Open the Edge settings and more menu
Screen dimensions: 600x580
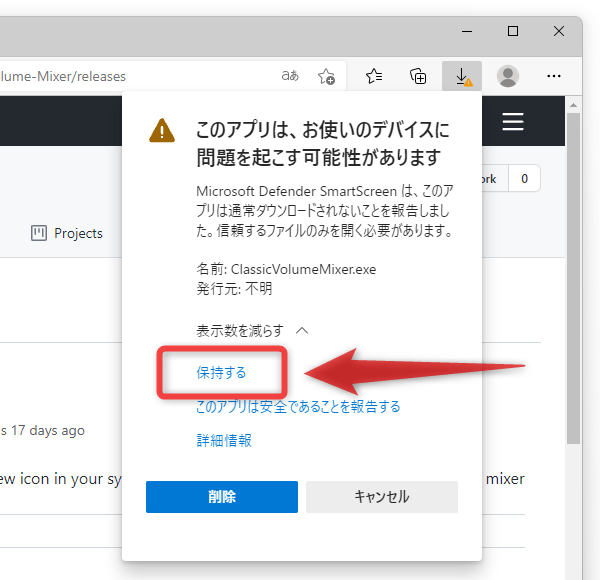(x=553, y=76)
